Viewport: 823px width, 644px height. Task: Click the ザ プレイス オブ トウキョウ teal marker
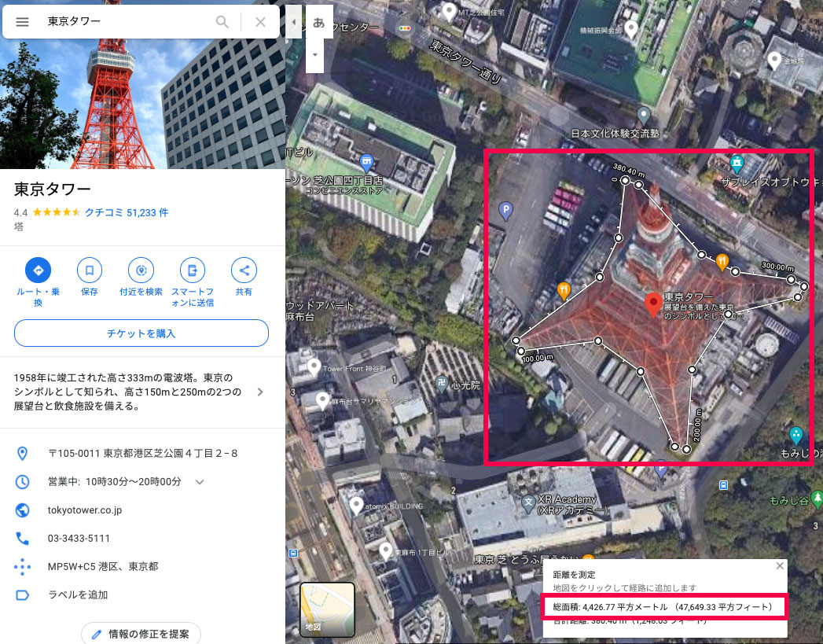737,164
